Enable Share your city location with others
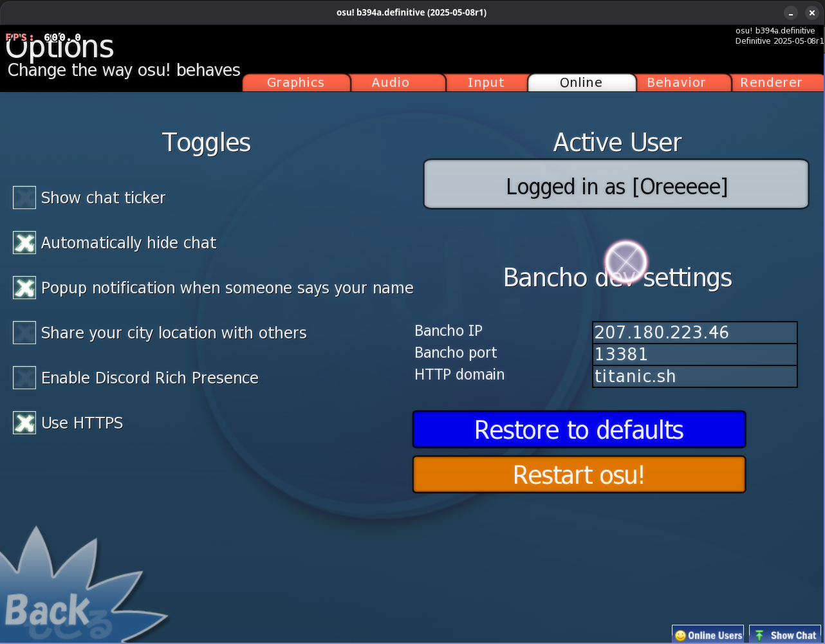Viewport: 825px width, 644px height. [x=24, y=333]
